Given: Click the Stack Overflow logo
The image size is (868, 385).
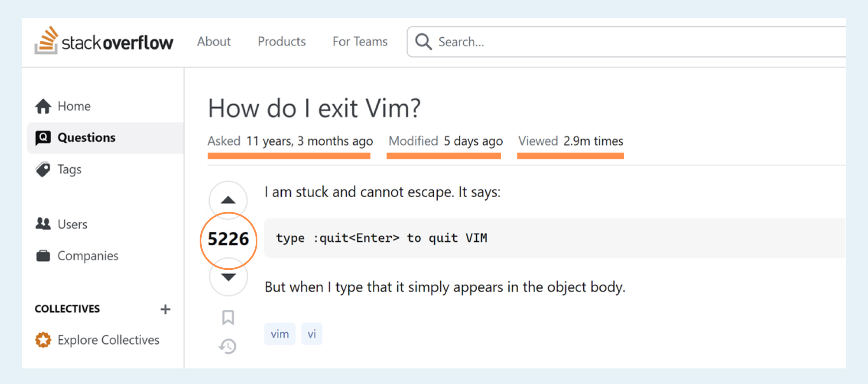Looking at the screenshot, I should [x=104, y=41].
